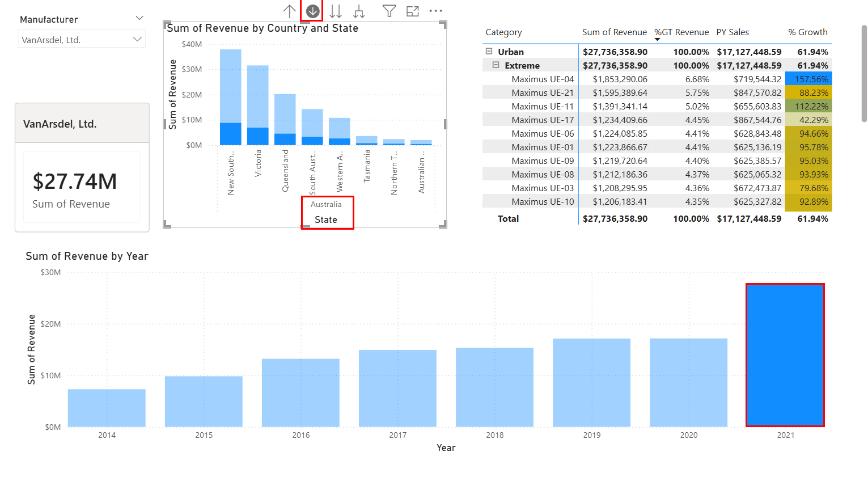The height and width of the screenshot is (477, 868).
Task: Sort by PY Sales column header
Action: point(732,32)
